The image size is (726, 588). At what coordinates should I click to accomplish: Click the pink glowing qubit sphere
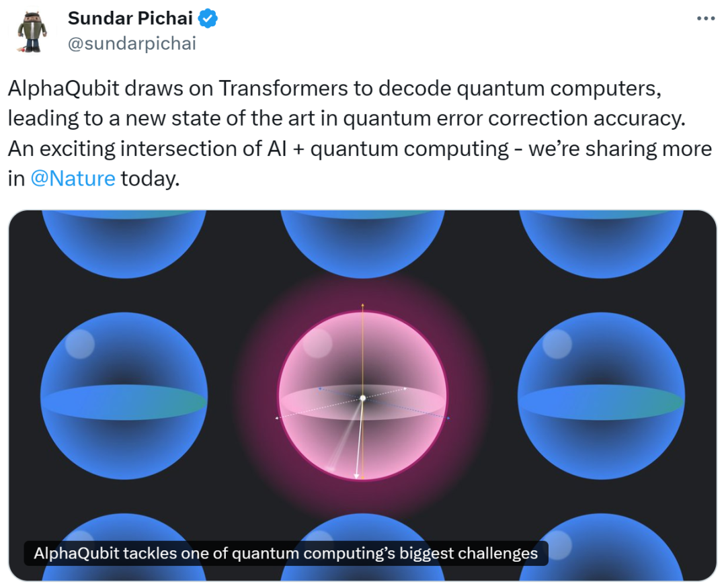(x=363, y=396)
